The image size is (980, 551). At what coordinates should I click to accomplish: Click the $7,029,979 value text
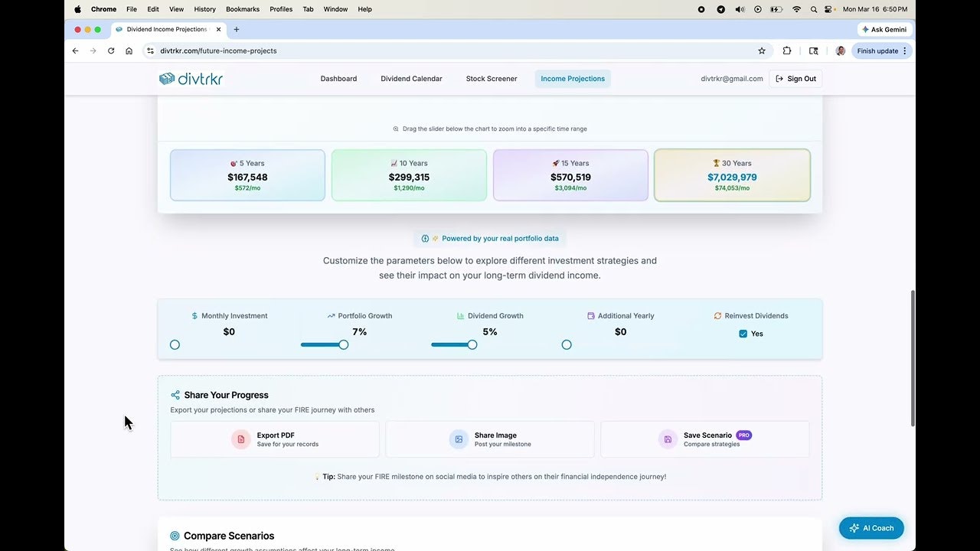[x=732, y=177]
